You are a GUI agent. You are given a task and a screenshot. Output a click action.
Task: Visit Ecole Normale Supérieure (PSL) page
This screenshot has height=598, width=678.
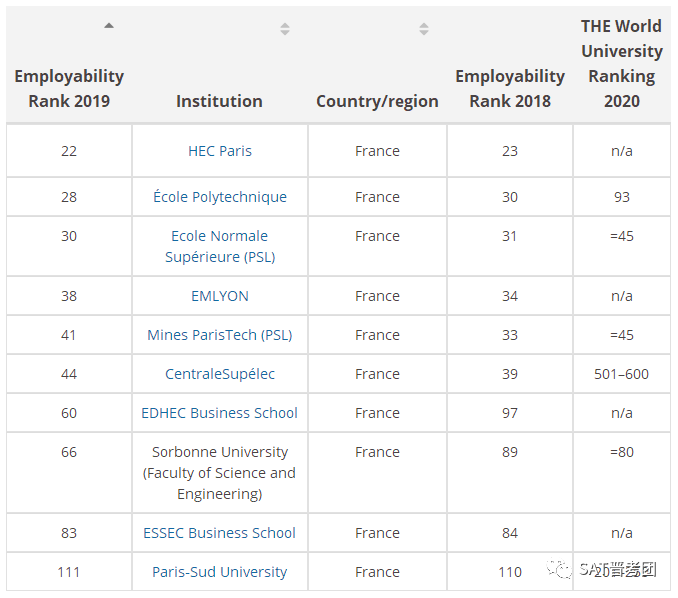pos(220,246)
